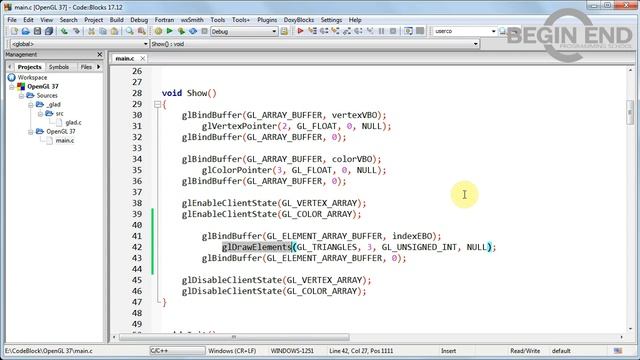Open the Help menu
Image resolution: width=640 pixels, height=360 pixels.
point(355,20)
